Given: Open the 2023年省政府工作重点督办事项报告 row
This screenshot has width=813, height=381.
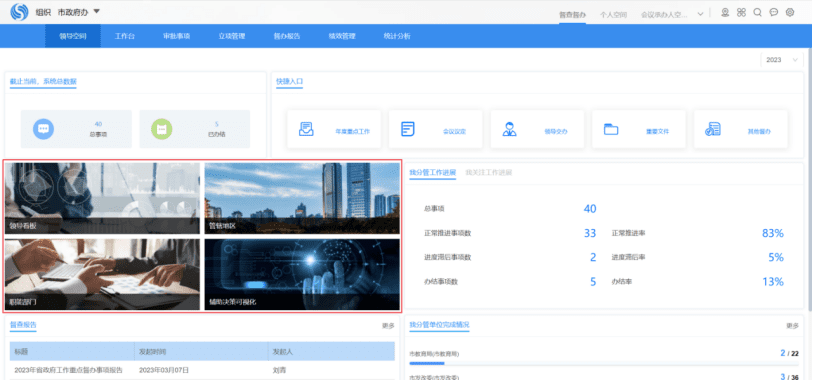Looking at the screenshot, I should (x=68, y=370).
